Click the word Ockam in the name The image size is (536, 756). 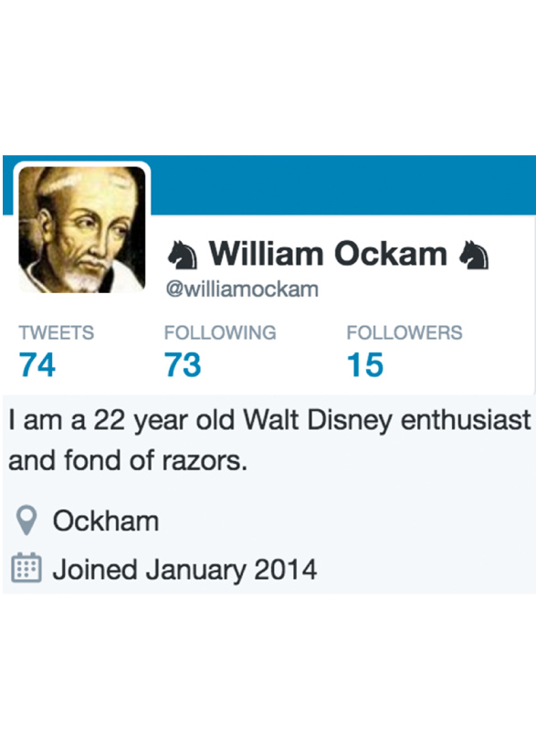[391, 254]
